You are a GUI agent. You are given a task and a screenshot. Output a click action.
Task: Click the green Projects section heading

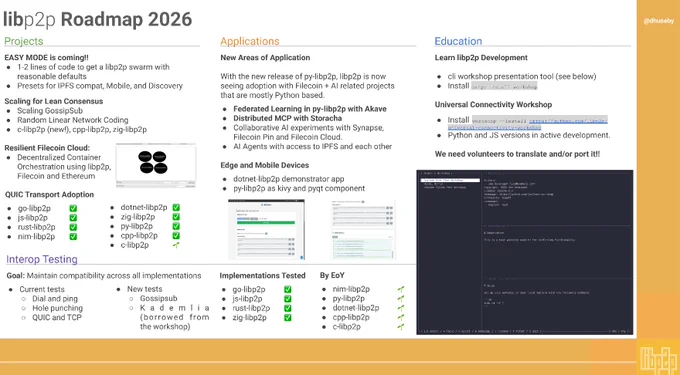click(x=23, y=41)
